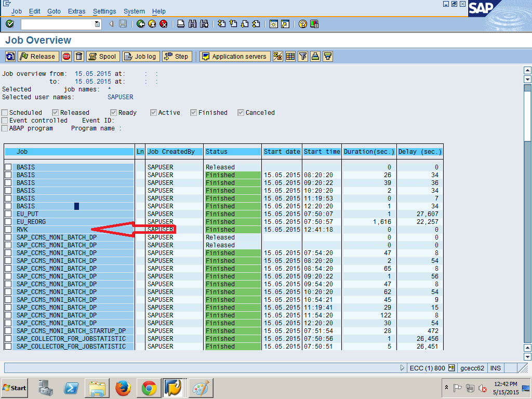Open PowerShell from the taskbar
The image size is (532, 399).
[x=71, y=388]
